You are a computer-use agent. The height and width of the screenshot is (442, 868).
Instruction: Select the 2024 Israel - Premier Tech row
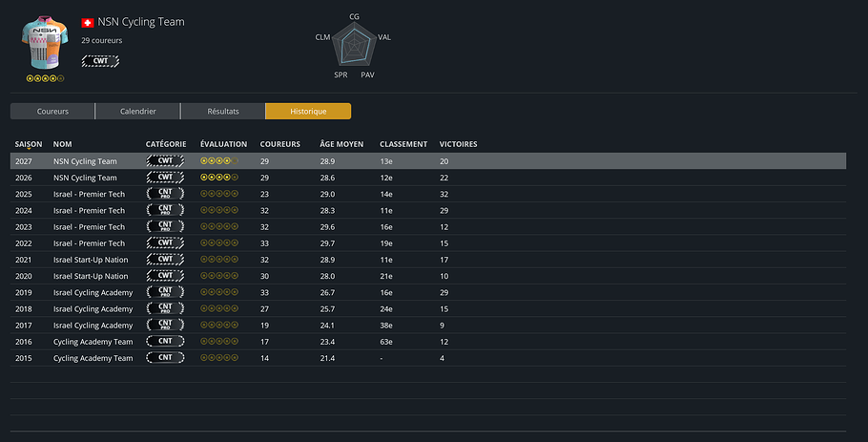[x=428, y=210]
